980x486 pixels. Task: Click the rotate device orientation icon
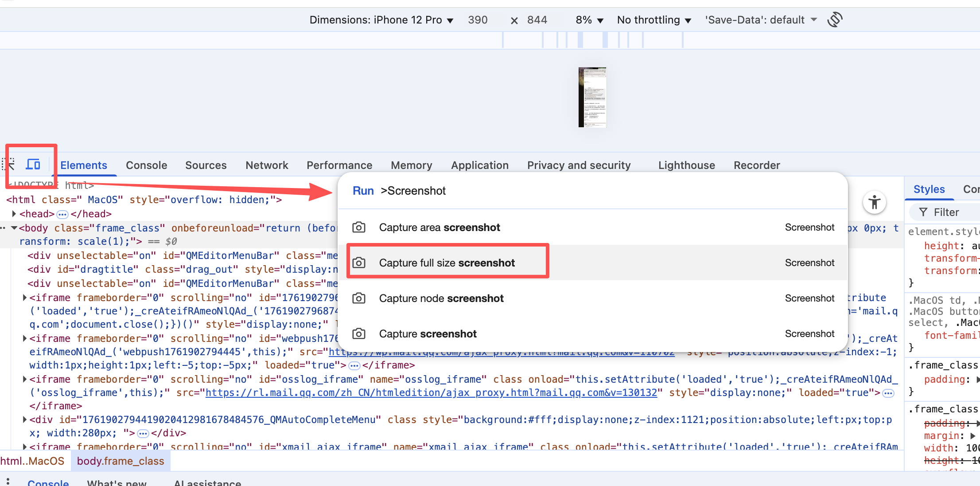click(835, 20)
